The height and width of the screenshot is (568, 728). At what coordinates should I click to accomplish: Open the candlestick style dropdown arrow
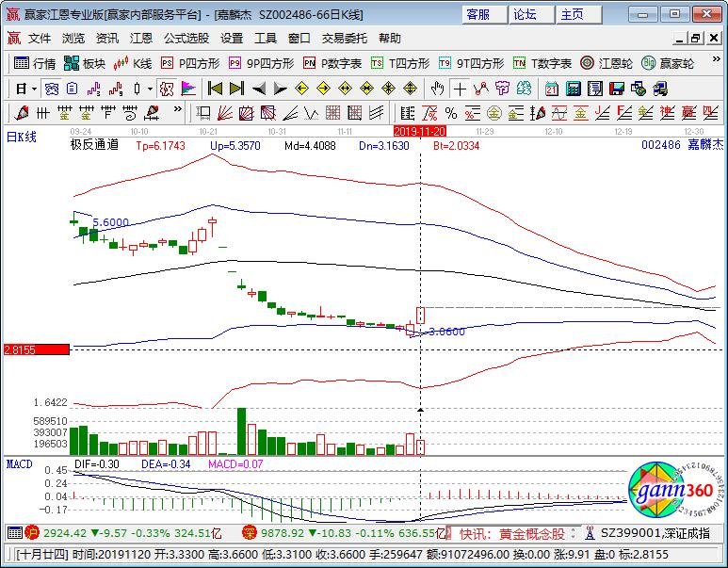150,89
